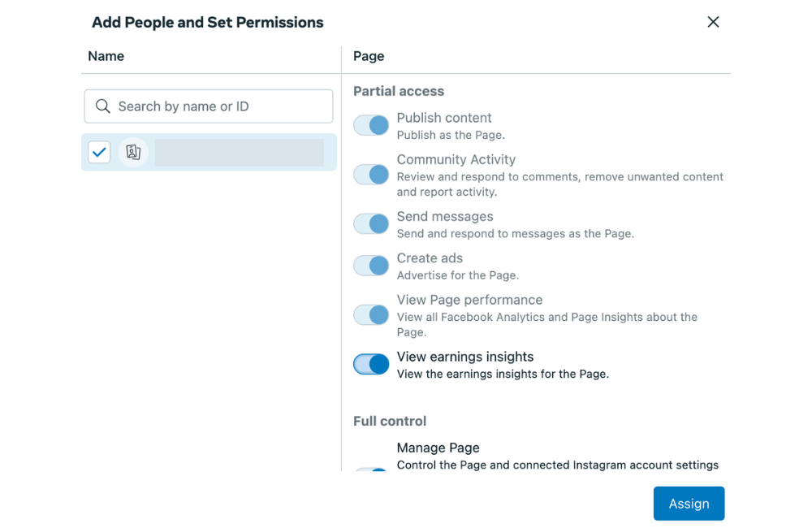Click the Full control section heading
The image size is (812, 528).
tap(390, 421)
